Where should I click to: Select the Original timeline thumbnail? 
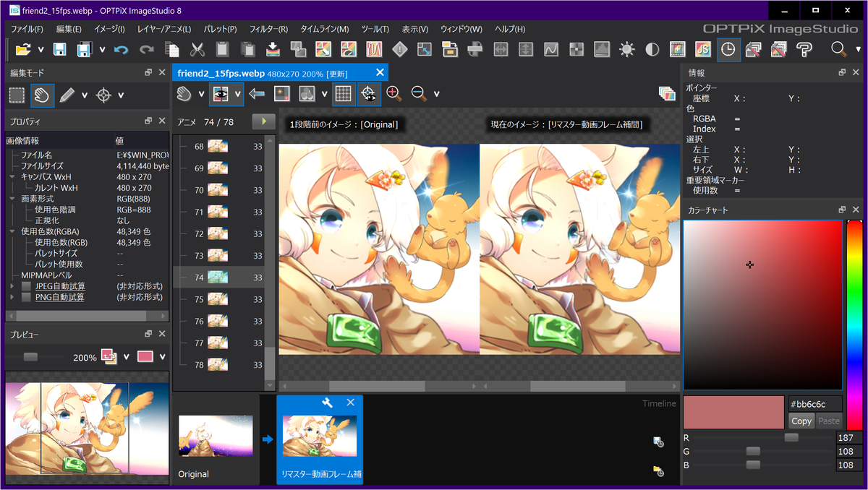[216, 436]
